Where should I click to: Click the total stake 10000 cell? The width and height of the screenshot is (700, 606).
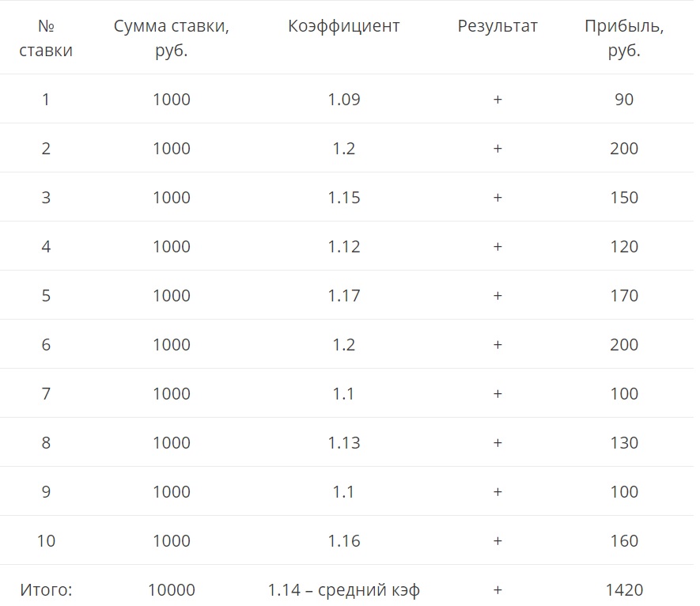172,590
